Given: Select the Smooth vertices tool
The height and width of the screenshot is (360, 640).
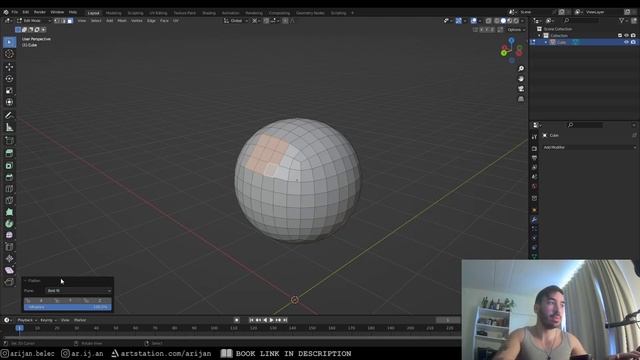Looking at the screenshot, I should pos(9,235).
